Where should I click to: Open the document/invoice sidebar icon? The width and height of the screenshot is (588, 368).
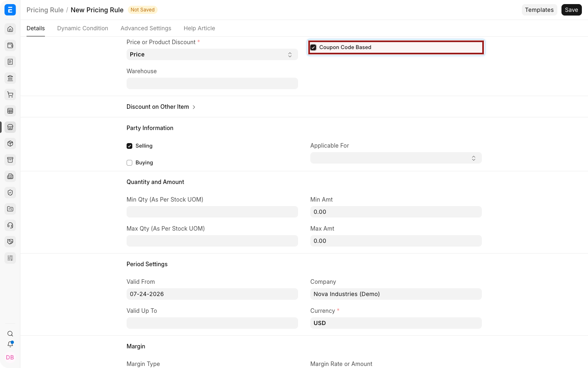coord(10,62)
